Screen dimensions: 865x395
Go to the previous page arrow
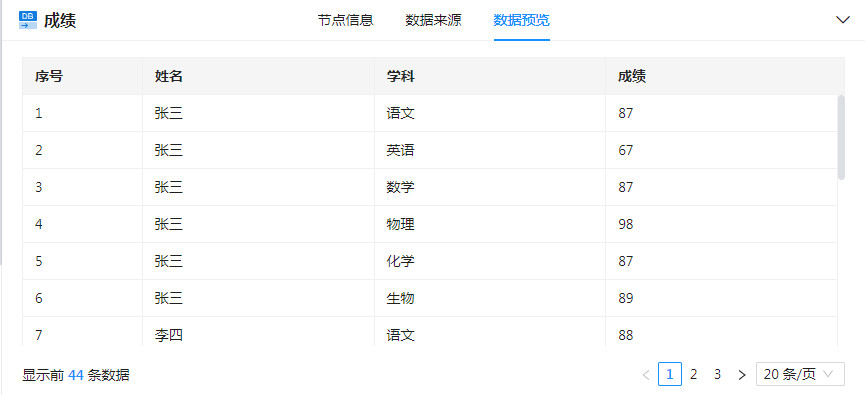[646, 375]
